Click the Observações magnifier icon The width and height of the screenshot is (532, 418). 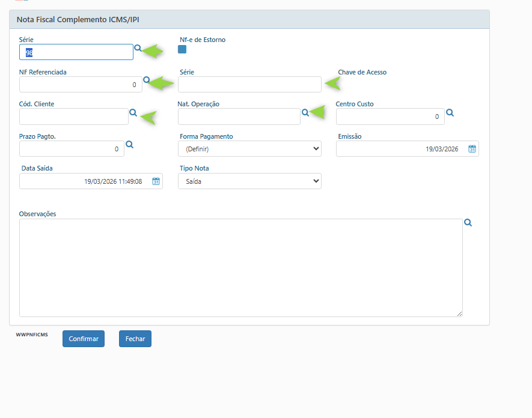coord(468,223)
